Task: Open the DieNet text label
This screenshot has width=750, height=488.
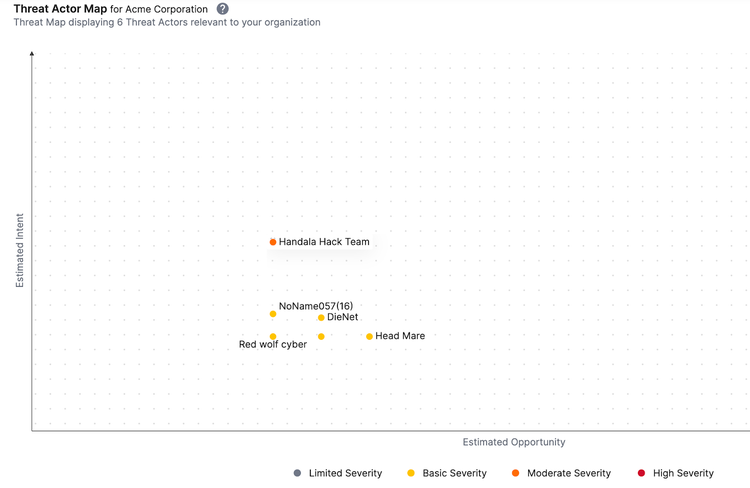Action: coord(343,317)
